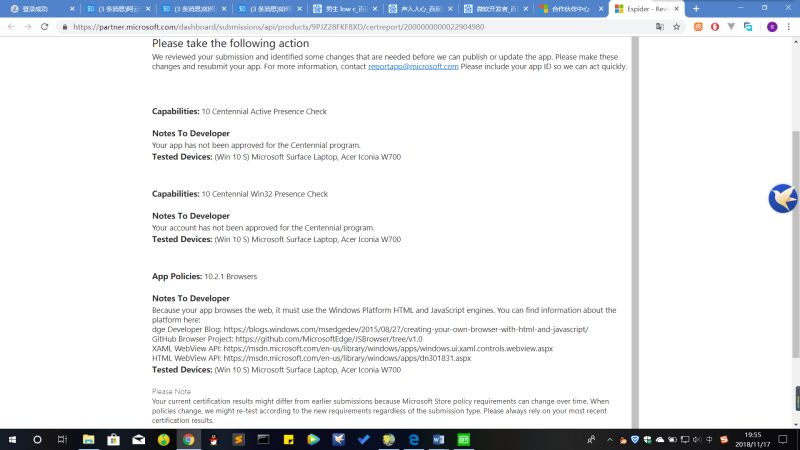Click the blue checkmark To-Do taskbar icon
The height and width of the screenshot is (450, 800).
pyautogui.click(x=363, y=439)
